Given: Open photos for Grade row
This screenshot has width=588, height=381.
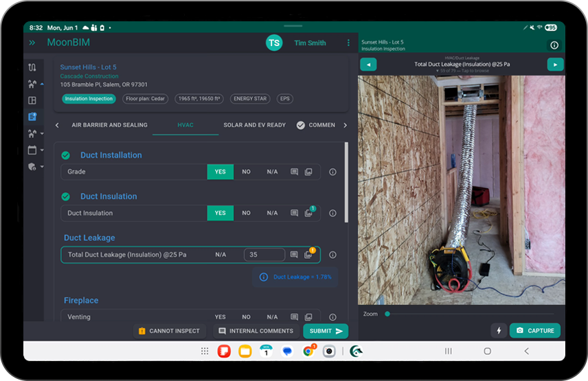Looking at the screenshot, I should pos(308,172).
